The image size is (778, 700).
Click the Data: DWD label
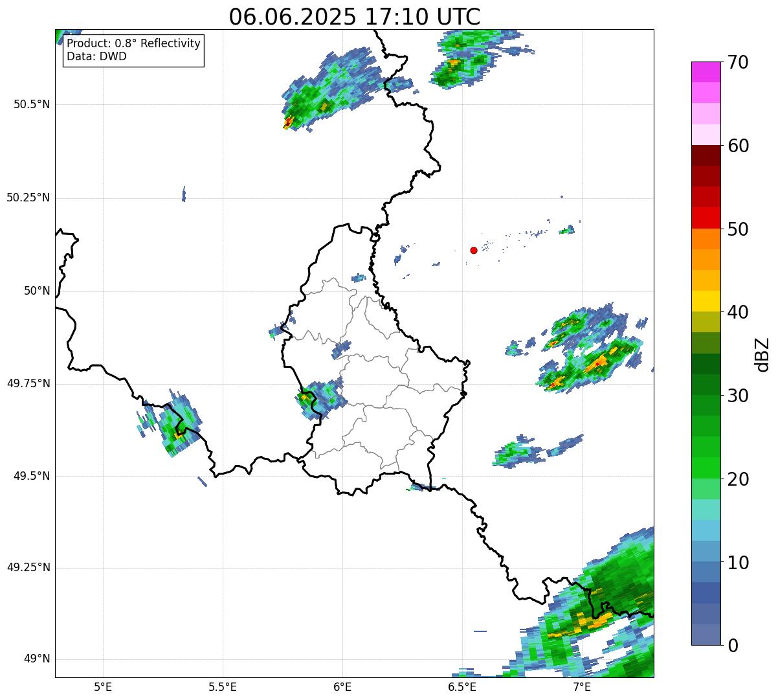click(x=97, y=56)
